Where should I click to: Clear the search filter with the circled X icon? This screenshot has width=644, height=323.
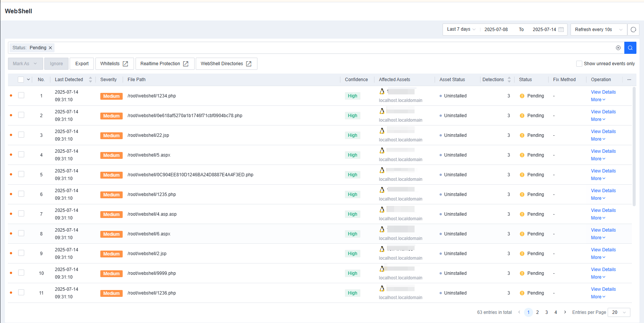pyautogui.click(x=618, y=48)
